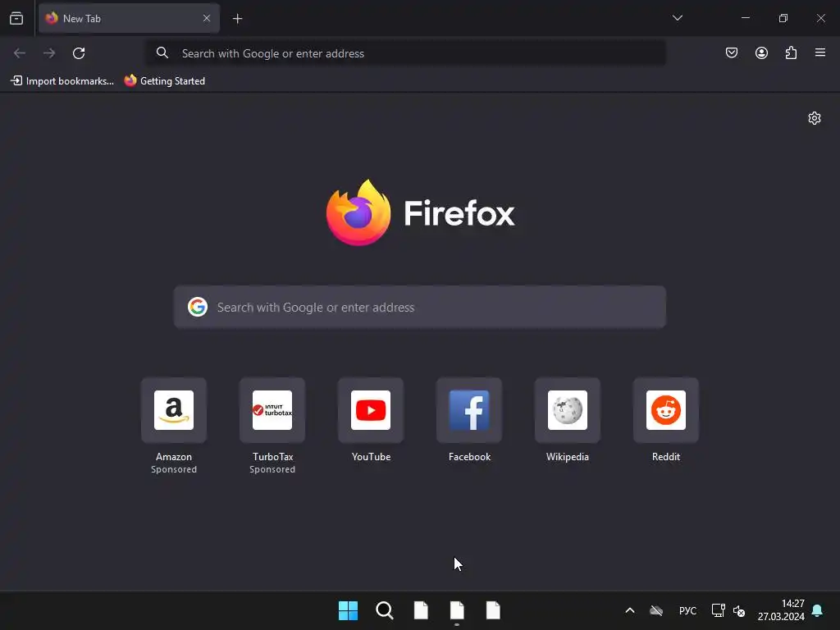Click the Amazon label text
840x630 pixels.
click(x=174, y=457)
